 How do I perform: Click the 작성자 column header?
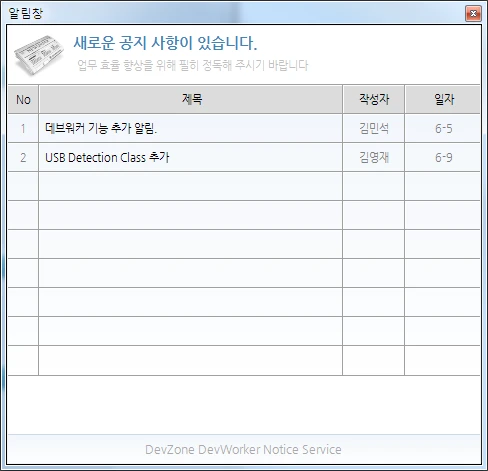pos(374,99)
